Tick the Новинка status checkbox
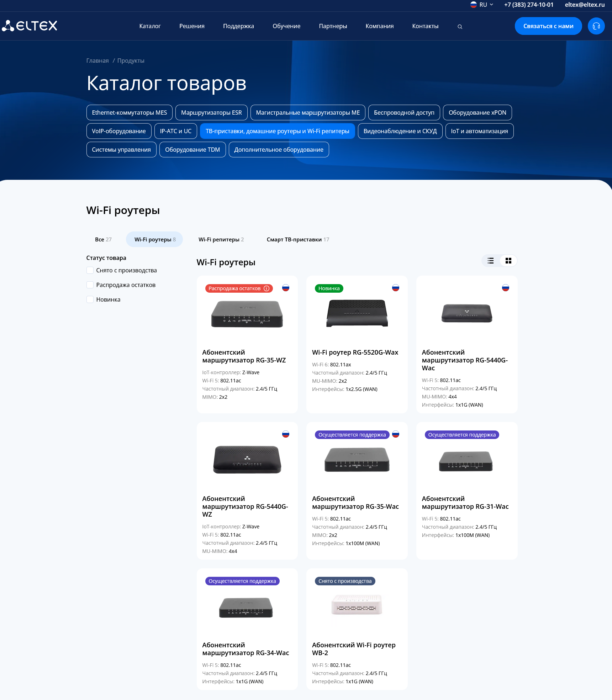The image size is (612, 700). pyautogui.click(x=90, y=299)
